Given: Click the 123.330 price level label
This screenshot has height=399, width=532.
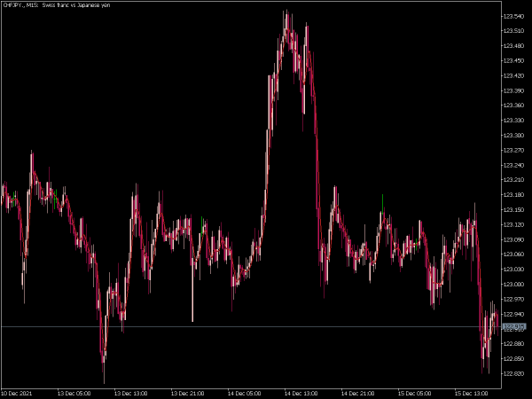Looking at the screenshot, I should pos(513,120).
